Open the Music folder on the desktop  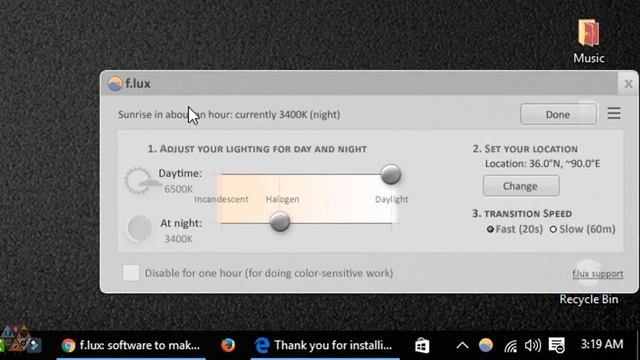tap(589, 41)
